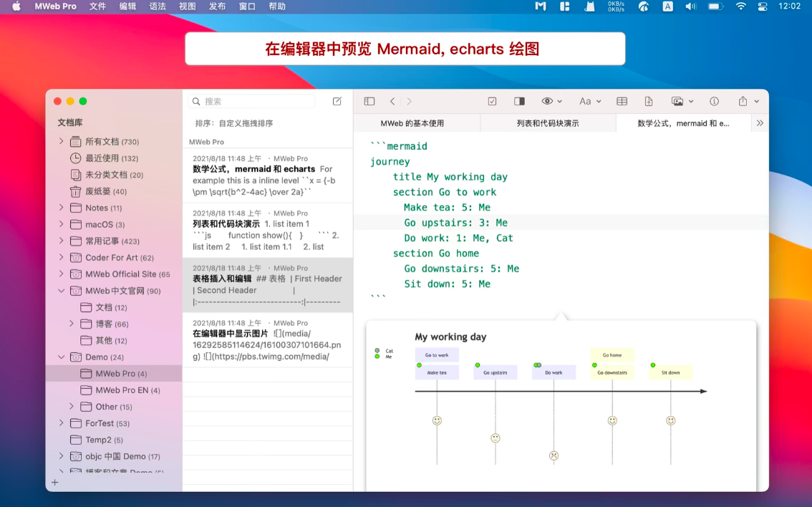Open the 文件 menu
Image resolution: width=812 pixels, height=507 pixels.
pos(97,6)
